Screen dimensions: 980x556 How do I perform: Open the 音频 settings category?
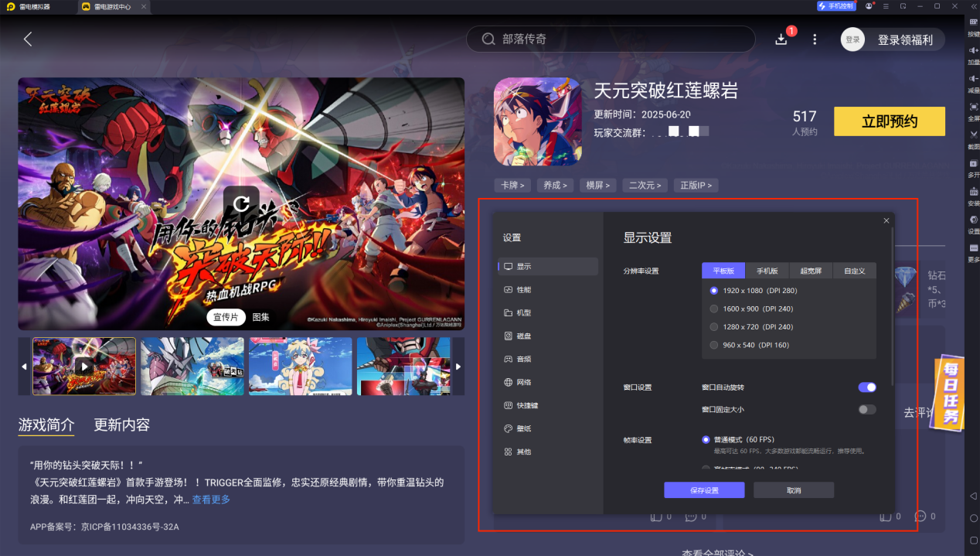click(548, 359)
